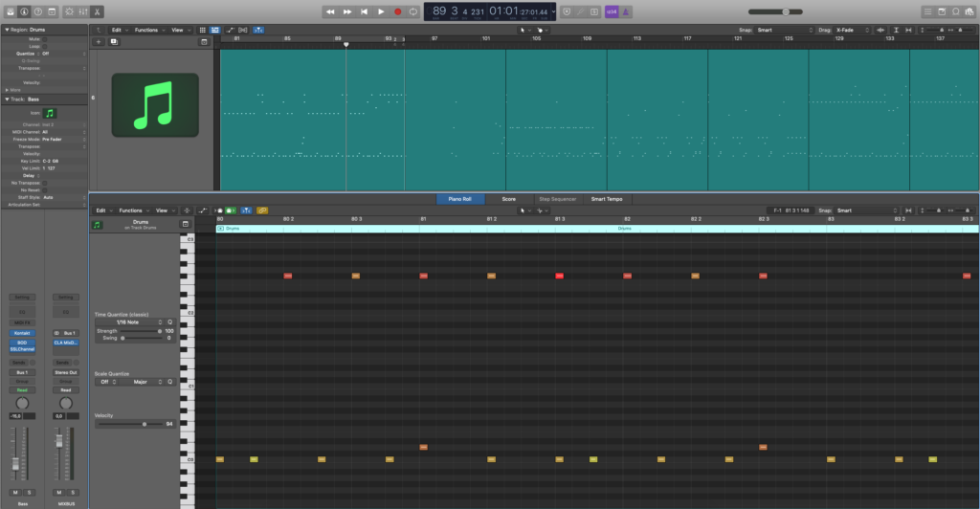Open the LCD display mode chevron
This screenshot has height=509, width=980.
[553, 11]
